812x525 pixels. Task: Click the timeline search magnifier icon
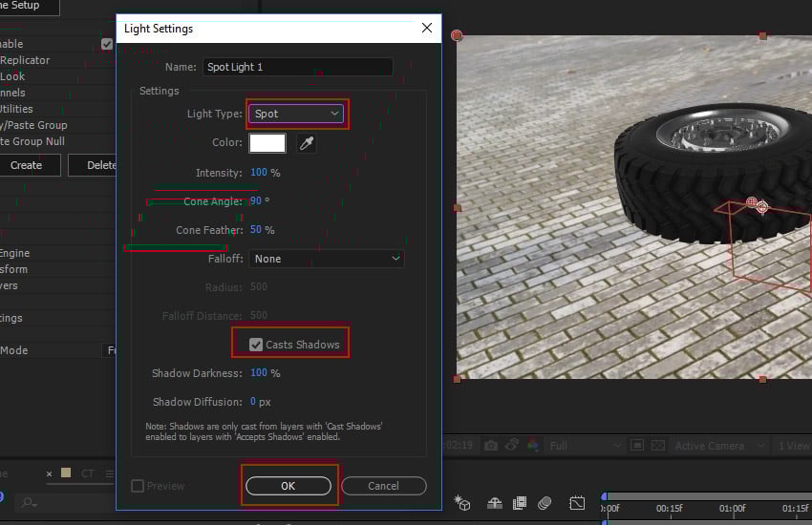[x=29, y=502]
